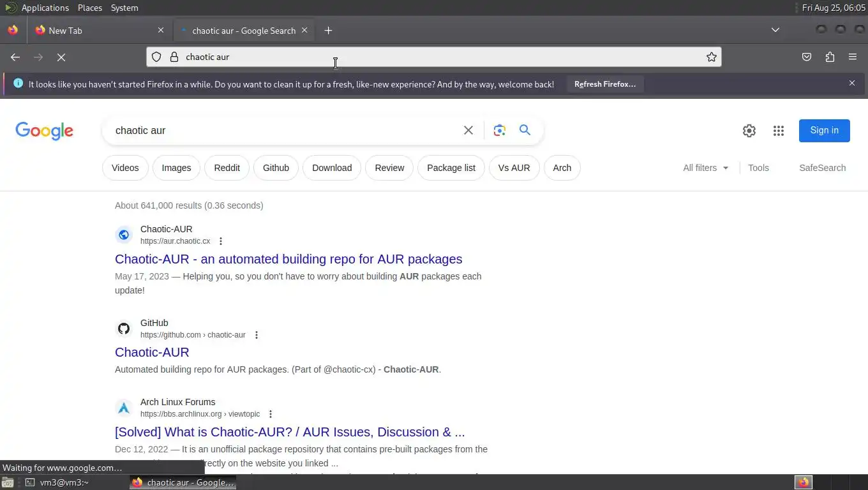868x490 pixels.
Task: Select the Review filter chip
Action: (x=389, y=168)
